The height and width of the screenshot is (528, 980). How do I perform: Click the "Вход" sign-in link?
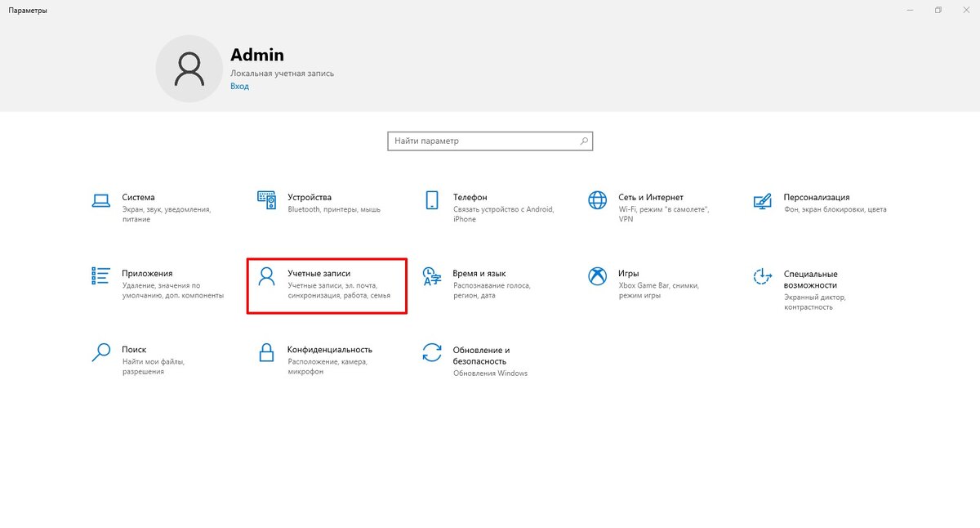239,86
